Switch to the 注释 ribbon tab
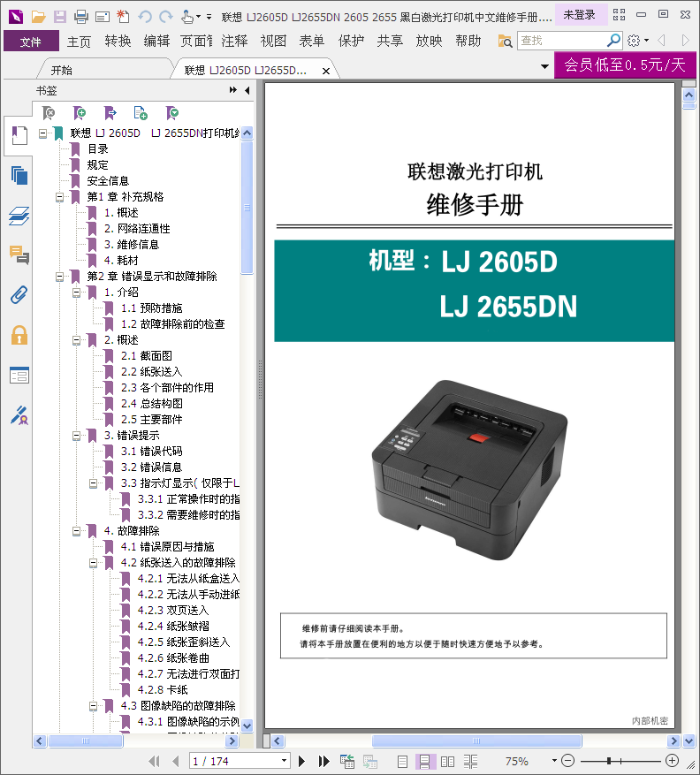 pos(234,41)
